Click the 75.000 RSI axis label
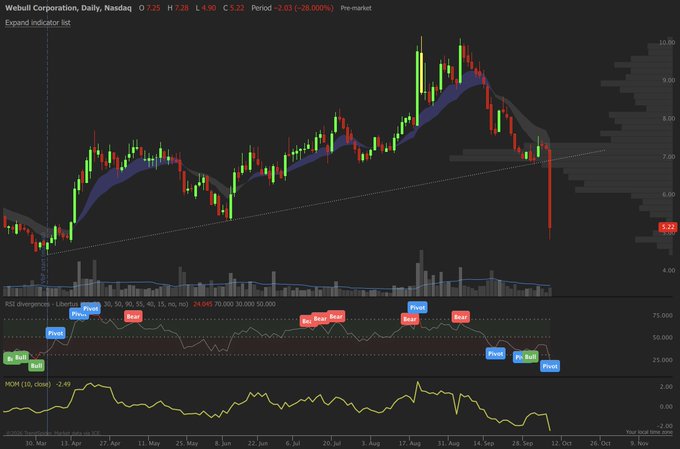 pos(663,316)
